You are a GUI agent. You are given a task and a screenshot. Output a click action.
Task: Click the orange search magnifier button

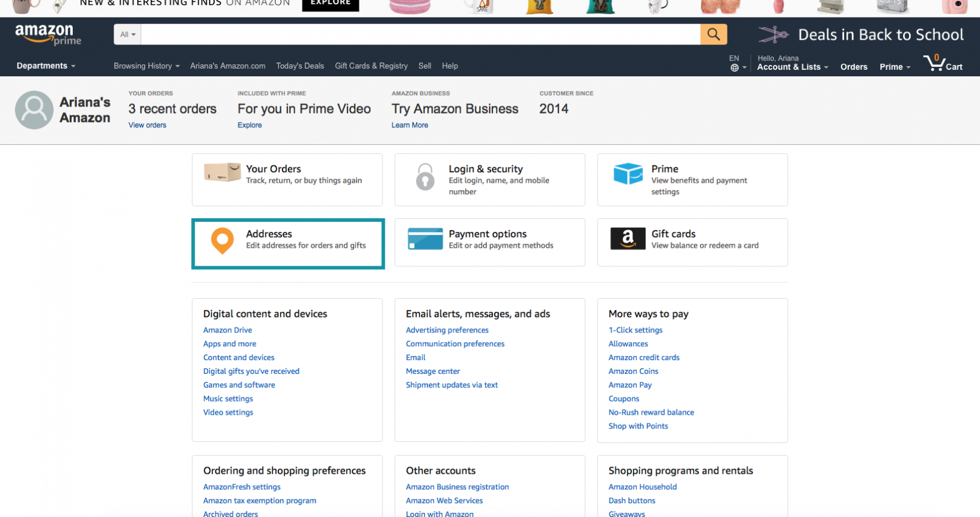pyautogui.click(x=714, y=34)
